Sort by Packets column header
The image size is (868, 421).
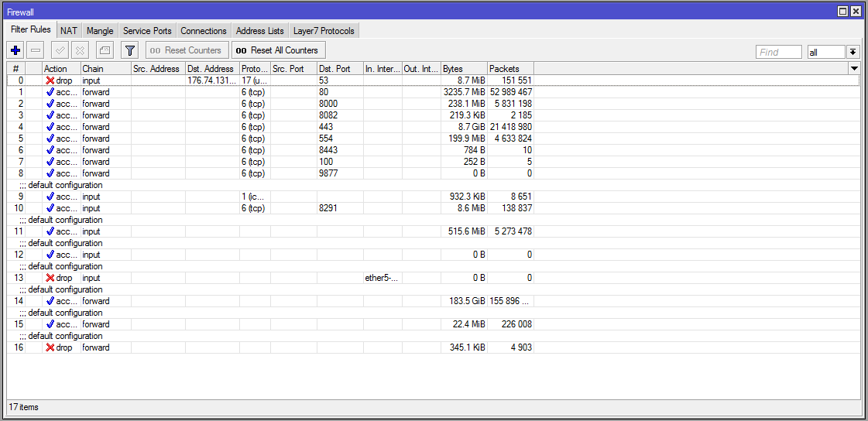pyautogui.click(x=510, y=69)
